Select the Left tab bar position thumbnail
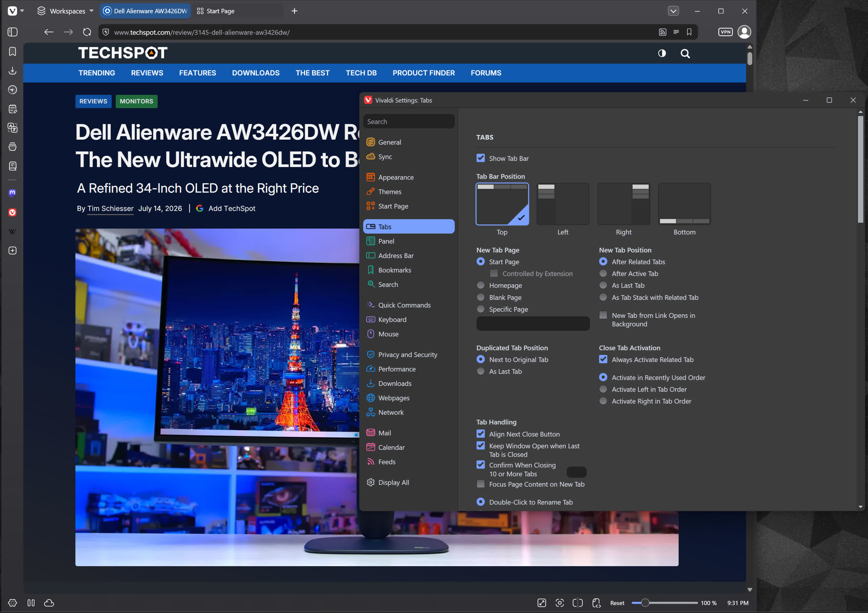Screen dimensions: 868x613 [x=563, y=204]
